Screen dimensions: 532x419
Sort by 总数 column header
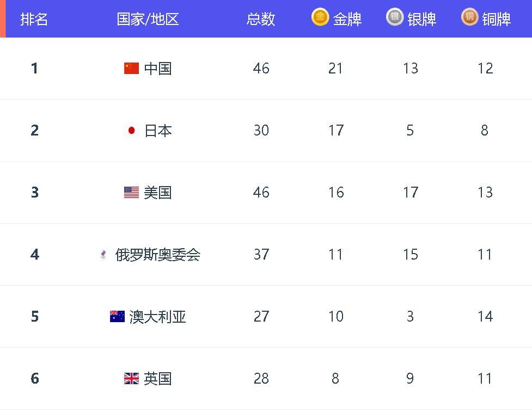pos(261,19)
